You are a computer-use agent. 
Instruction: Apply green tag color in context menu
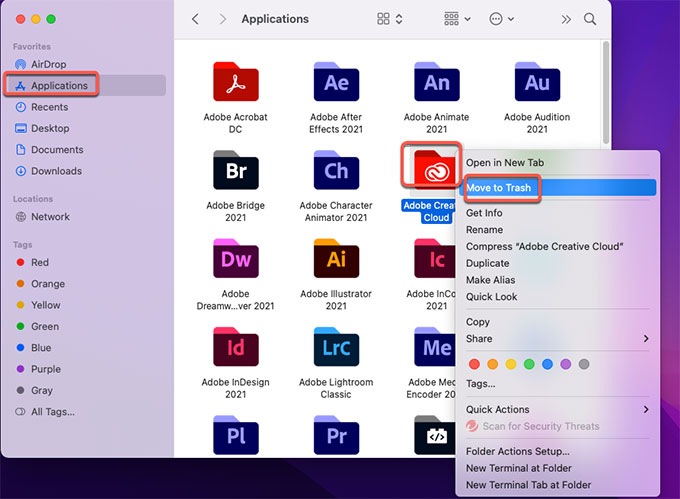point(529,364)
